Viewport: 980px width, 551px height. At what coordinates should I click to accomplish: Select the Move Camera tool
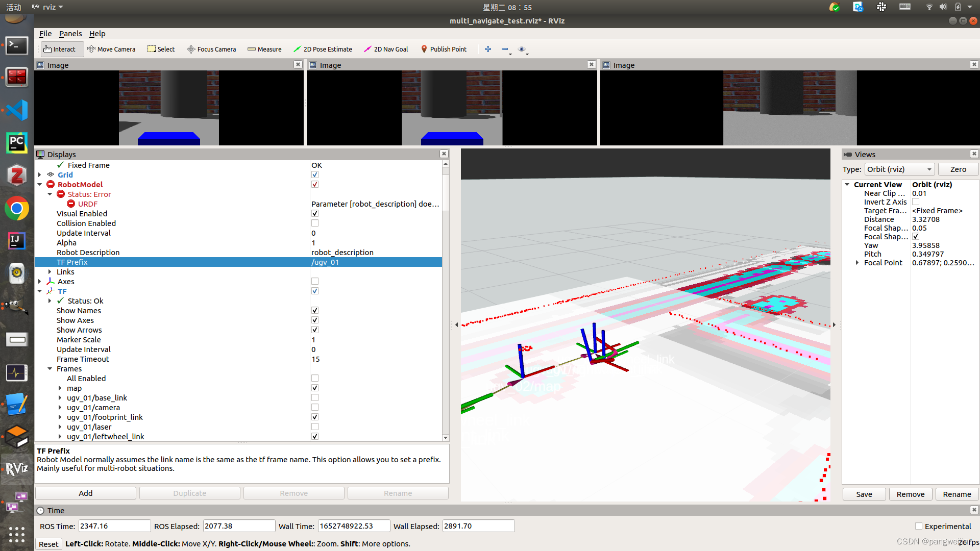click(111, 49)
